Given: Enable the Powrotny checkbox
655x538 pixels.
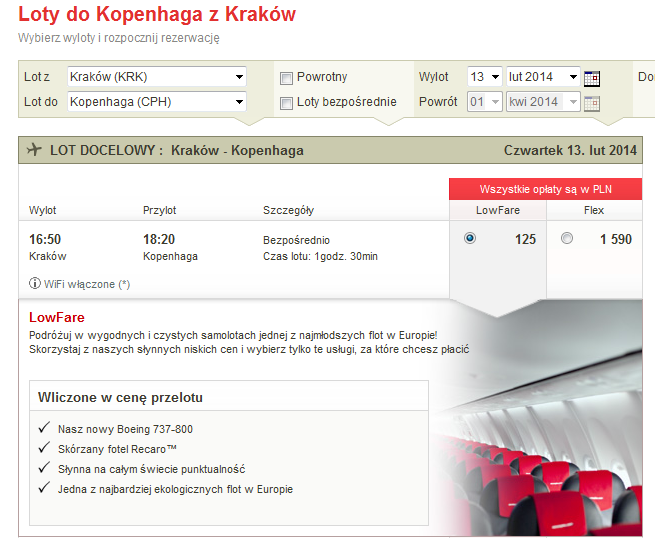Looking at the screenshot, I should pos(286,78).
